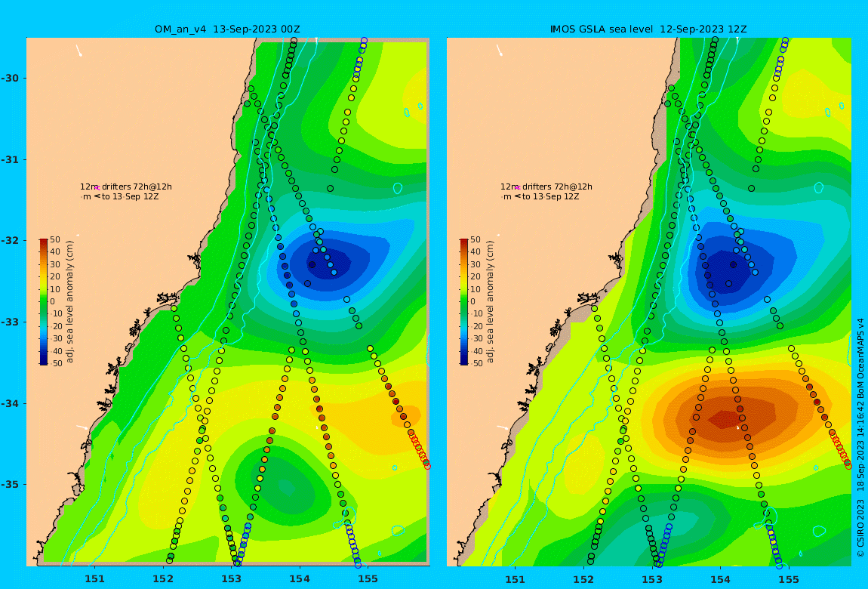868x589 pixels.
Task: Click 'to 13 Sep 12Z' note in left map
Action: [130, 196]
